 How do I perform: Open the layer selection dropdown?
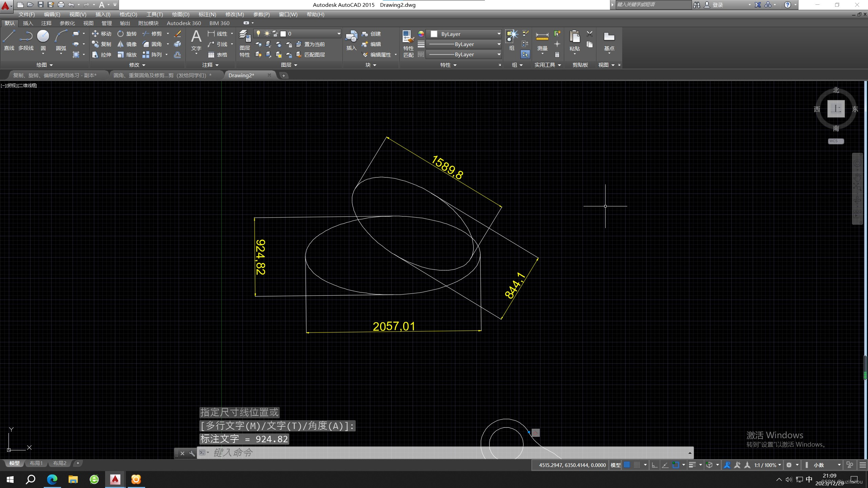click(x=338, y=34)
